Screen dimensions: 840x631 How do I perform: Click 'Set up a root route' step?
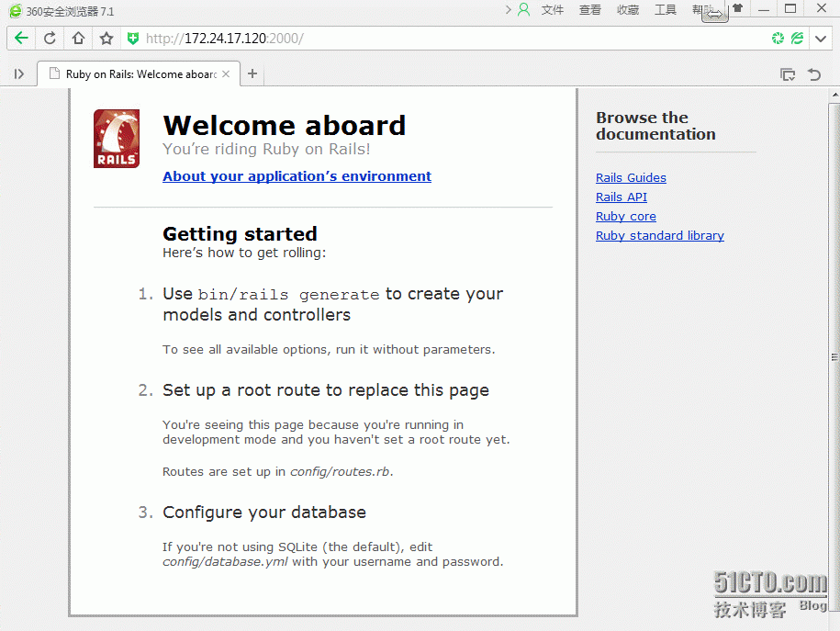[x=326, y=390]
